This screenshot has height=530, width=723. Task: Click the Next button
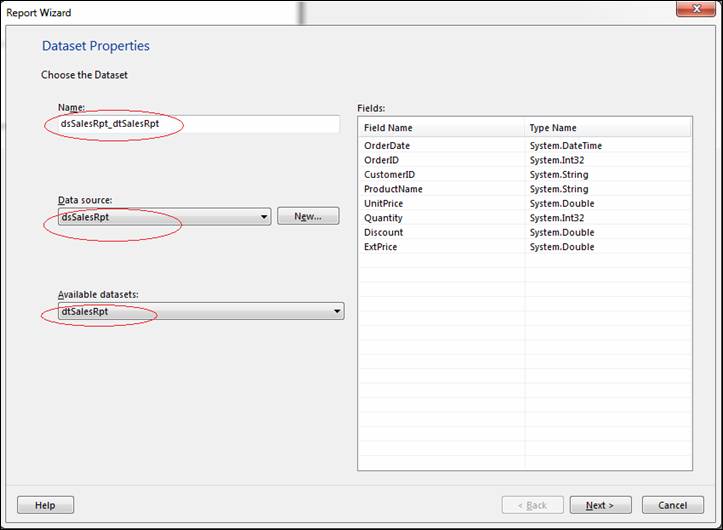click(600, 505)
